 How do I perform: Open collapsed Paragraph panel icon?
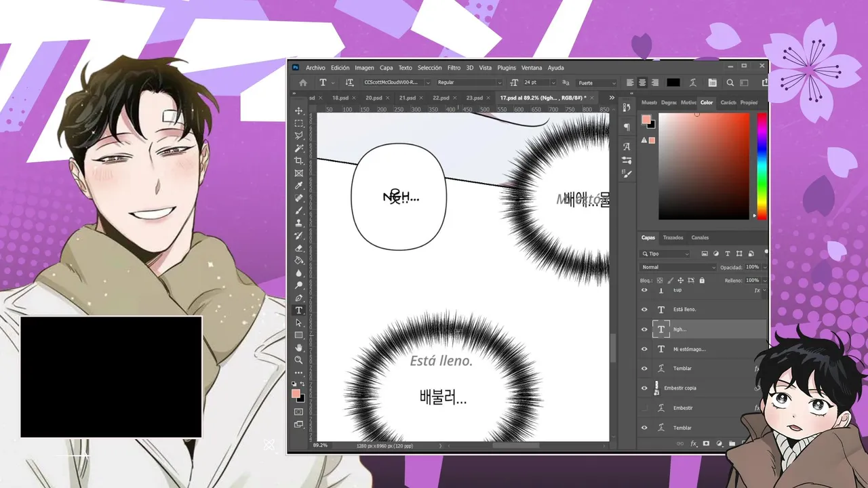[627, 127]
